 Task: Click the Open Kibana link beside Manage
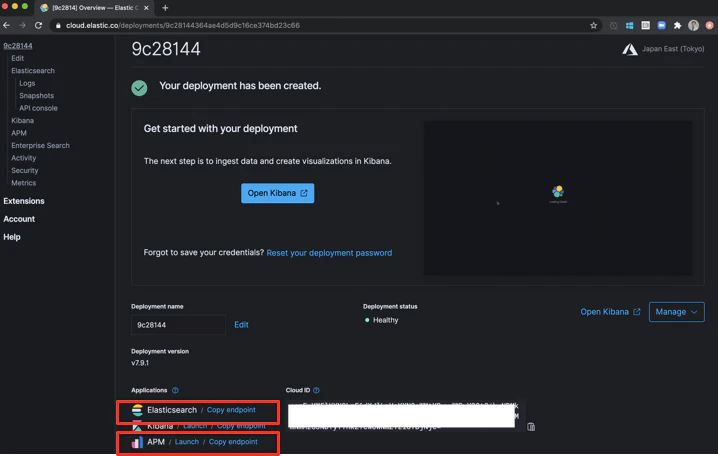[610, 312]
